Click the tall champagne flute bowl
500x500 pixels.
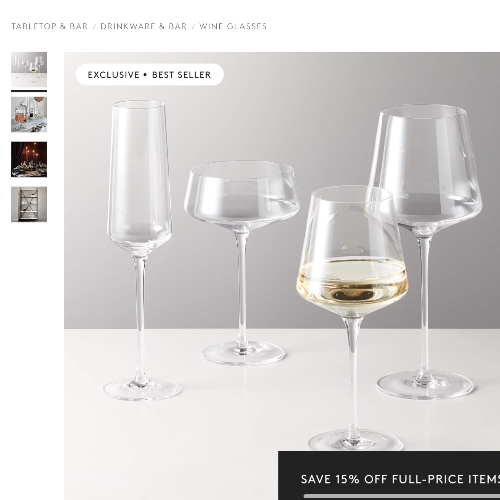click(x=140, y=175)
